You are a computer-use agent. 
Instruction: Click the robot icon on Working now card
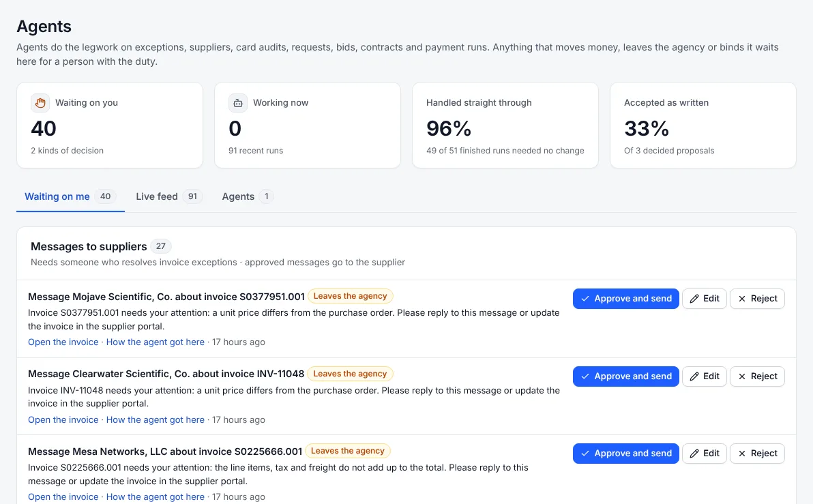(238, 103)
